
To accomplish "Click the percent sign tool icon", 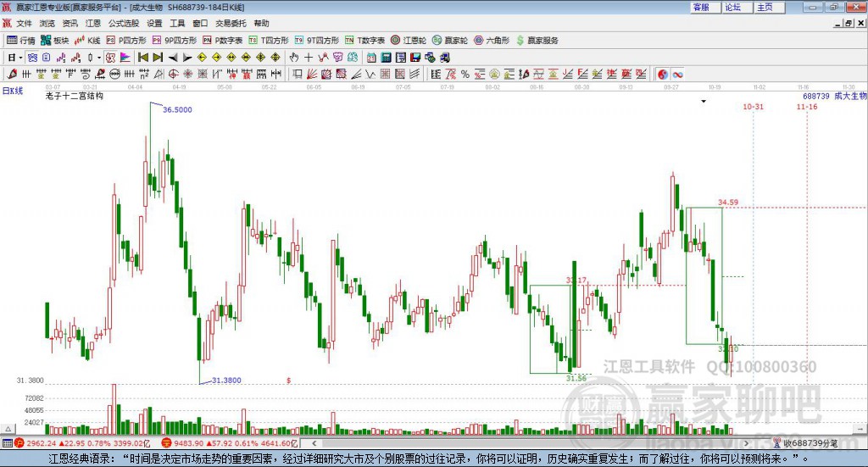I will [x=465, y=74].
